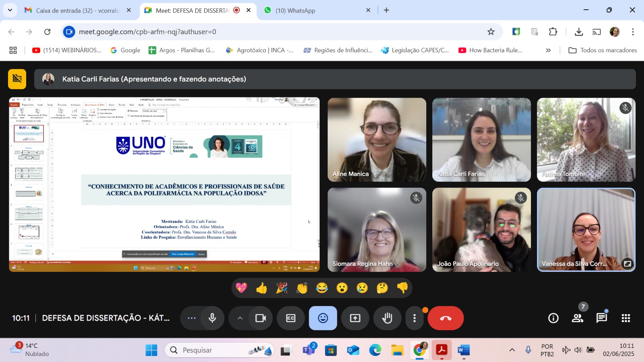Expand hidden bookmarks chevron

[548, 50]
